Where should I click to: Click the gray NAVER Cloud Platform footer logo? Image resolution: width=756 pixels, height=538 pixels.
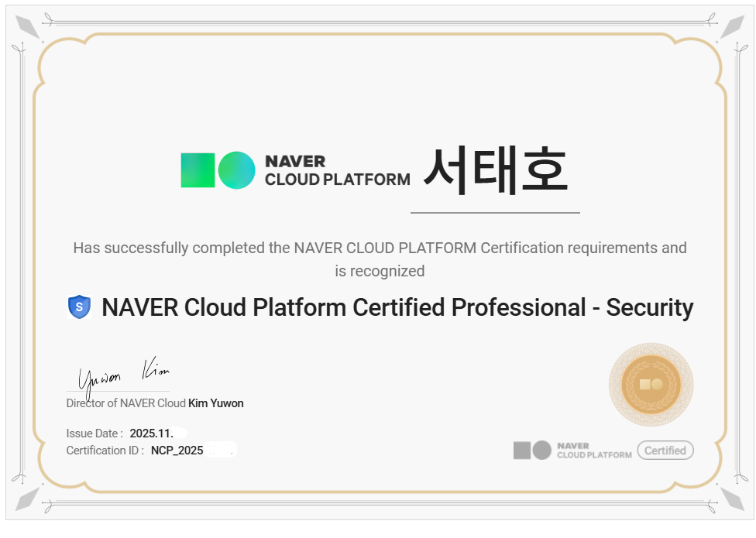click(x=572, y=451)
